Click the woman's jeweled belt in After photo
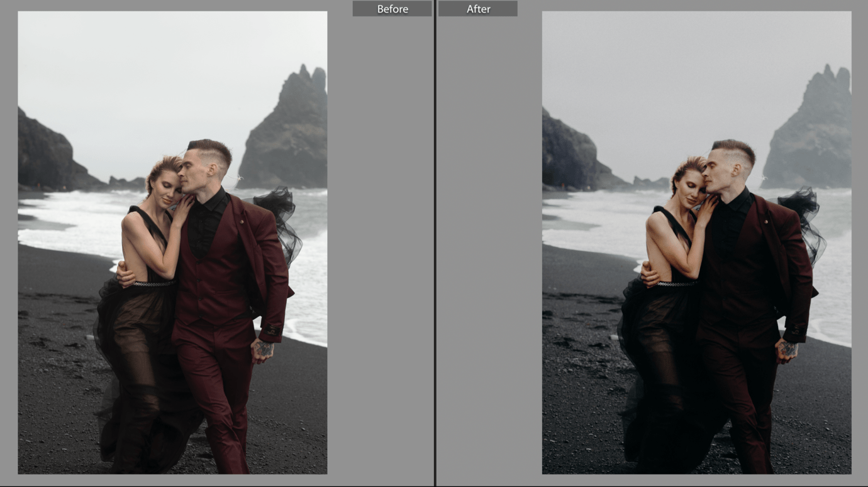The width and height of the screenshot is (868, 487). pos(677,284)
